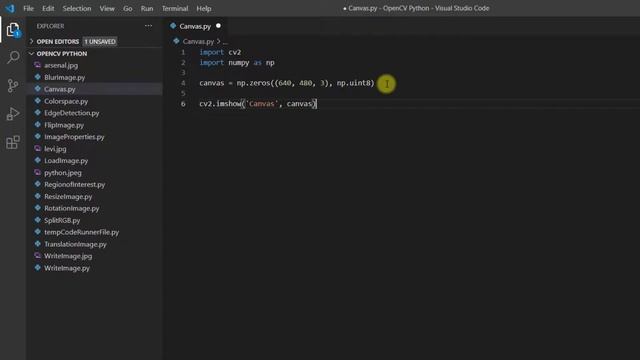Viewport: 640px width, 360px height.
Task: Click the 'import cv2' code line
Action: (220, 52)
